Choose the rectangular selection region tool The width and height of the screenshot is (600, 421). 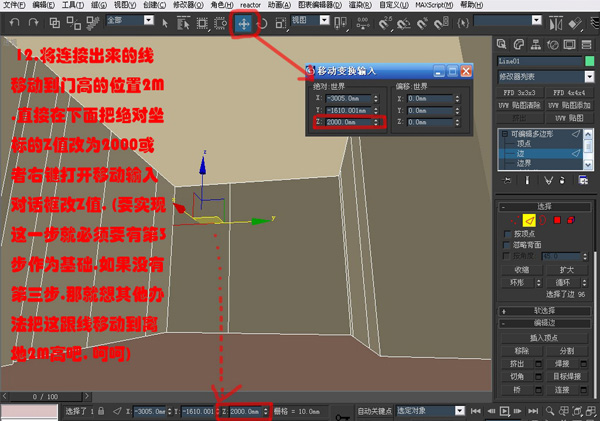click(202, 23)
